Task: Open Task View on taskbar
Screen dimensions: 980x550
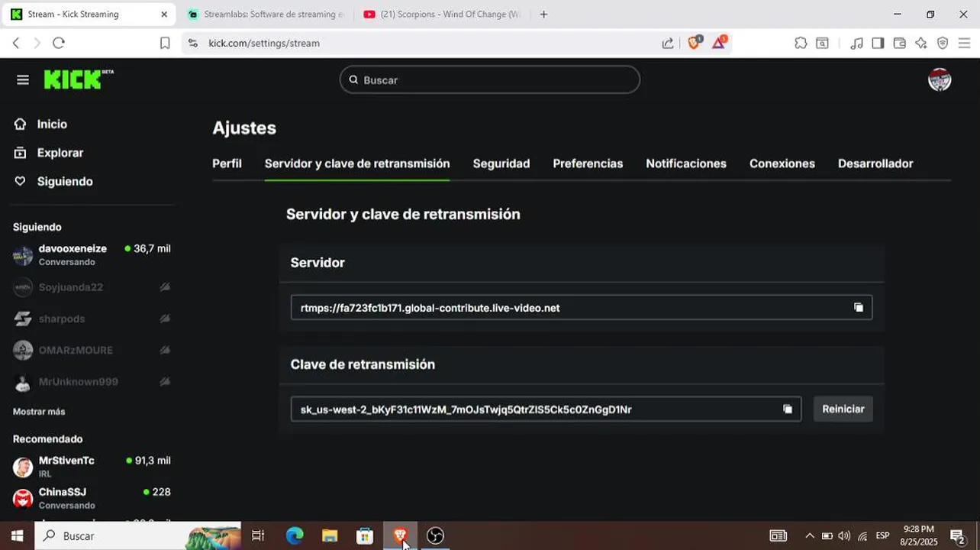Action: coord(258,536)
